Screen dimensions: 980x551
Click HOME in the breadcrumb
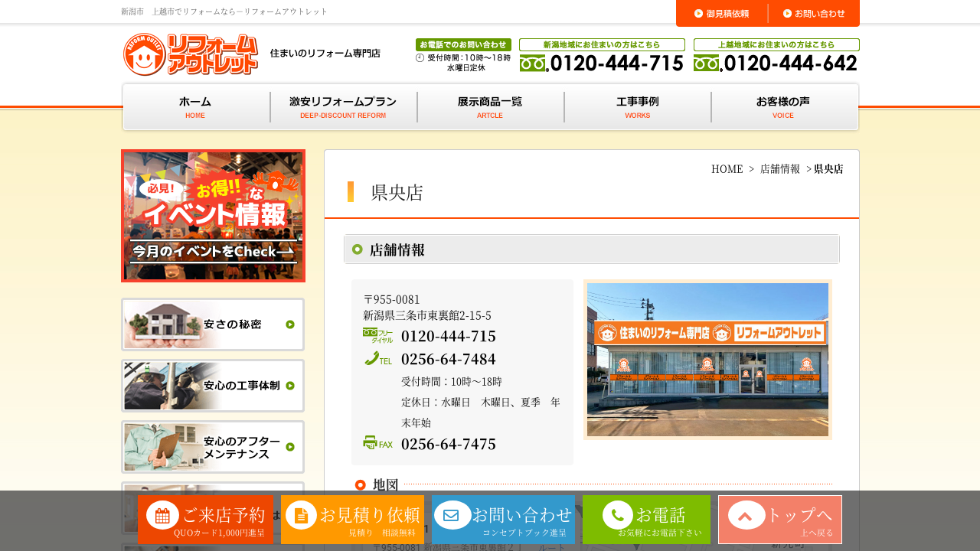727,169
